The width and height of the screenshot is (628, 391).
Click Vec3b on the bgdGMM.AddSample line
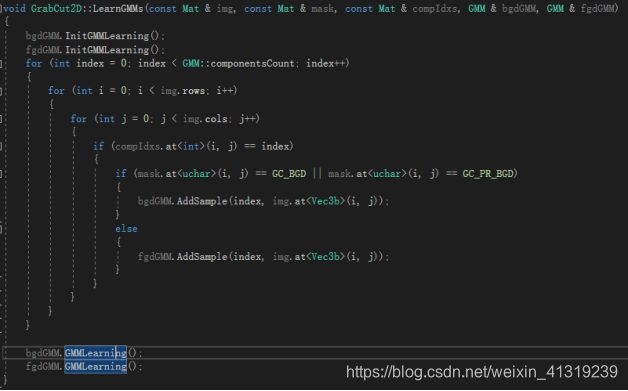326,201
